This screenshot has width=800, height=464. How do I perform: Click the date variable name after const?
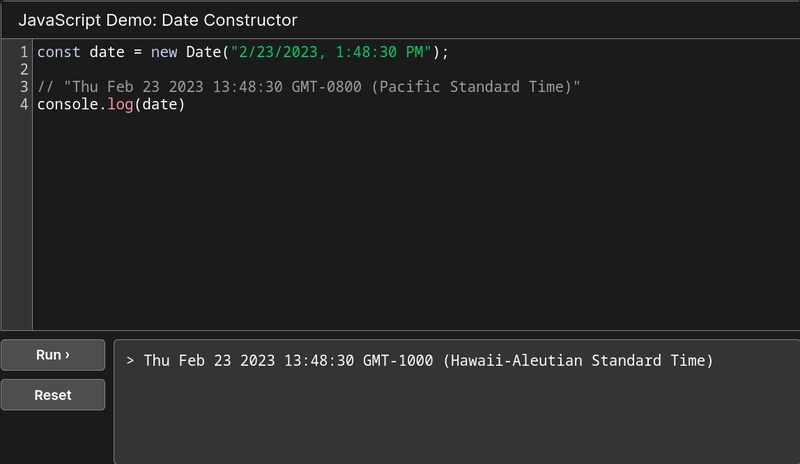106,52
